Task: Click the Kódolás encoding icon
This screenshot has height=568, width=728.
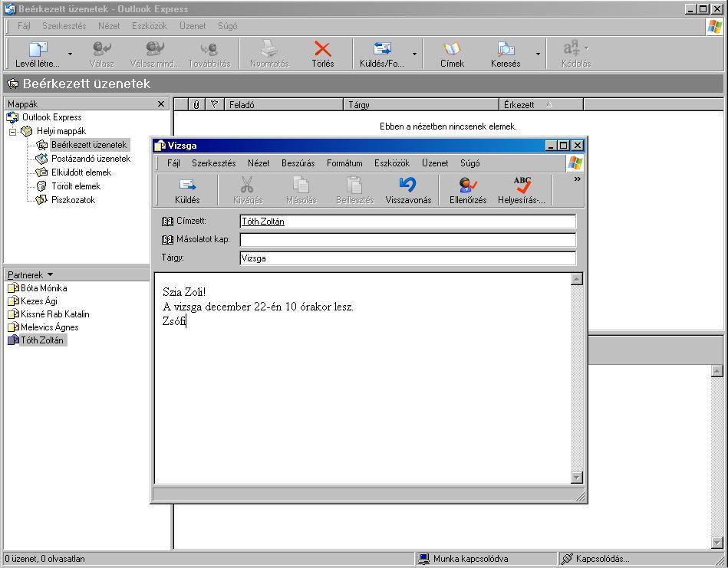Action: click(572, 48)
